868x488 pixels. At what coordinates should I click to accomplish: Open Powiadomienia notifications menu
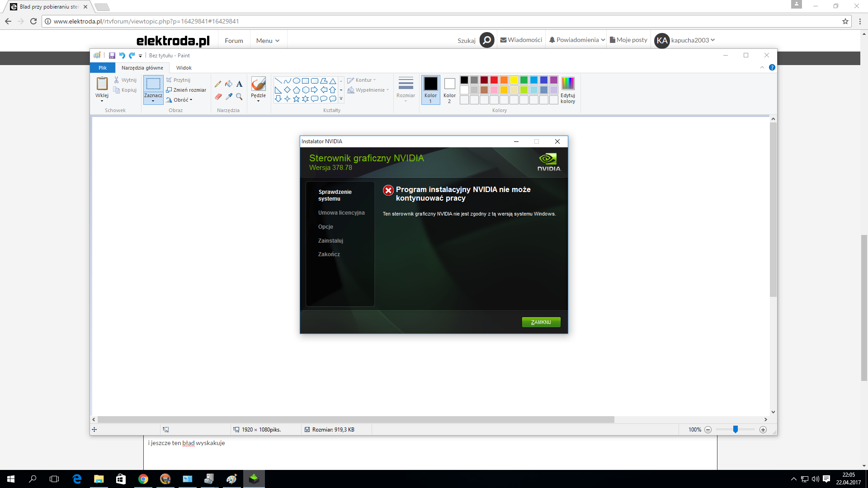(x=577, y=40)
